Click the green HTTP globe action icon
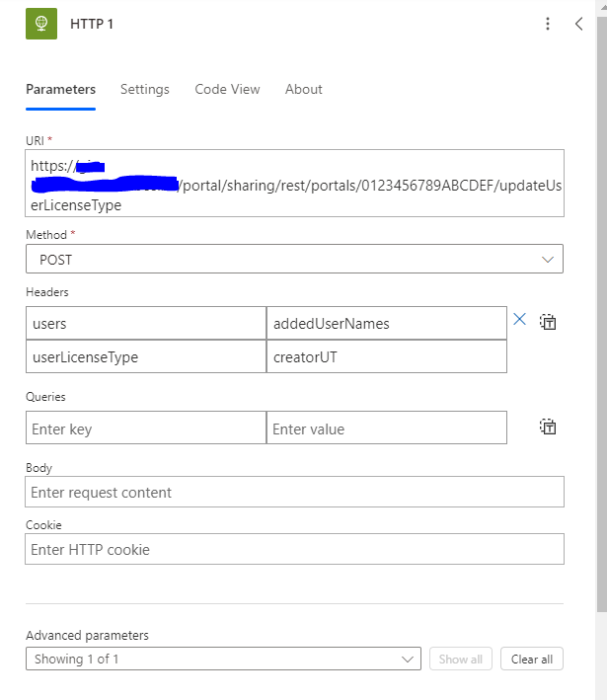 41,24
